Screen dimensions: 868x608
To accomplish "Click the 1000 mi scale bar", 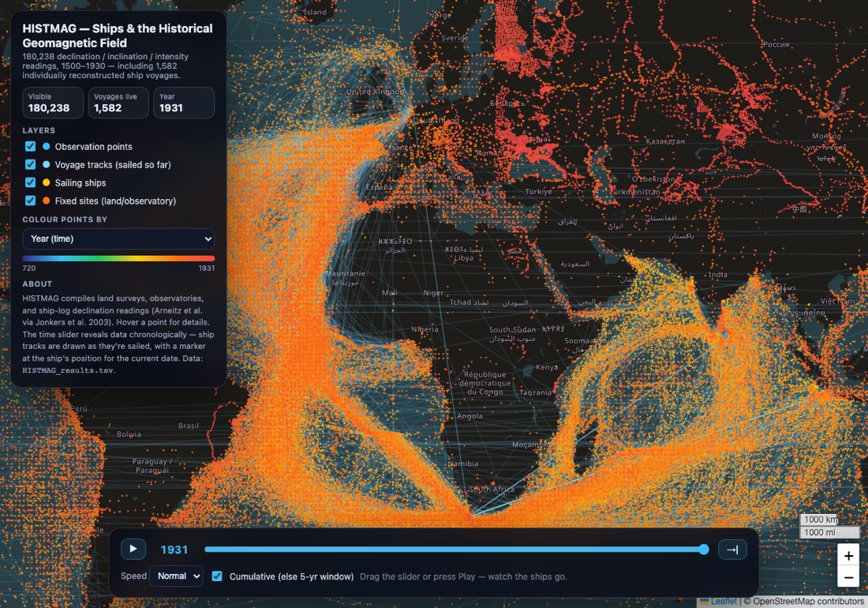I will coord(829,532).
